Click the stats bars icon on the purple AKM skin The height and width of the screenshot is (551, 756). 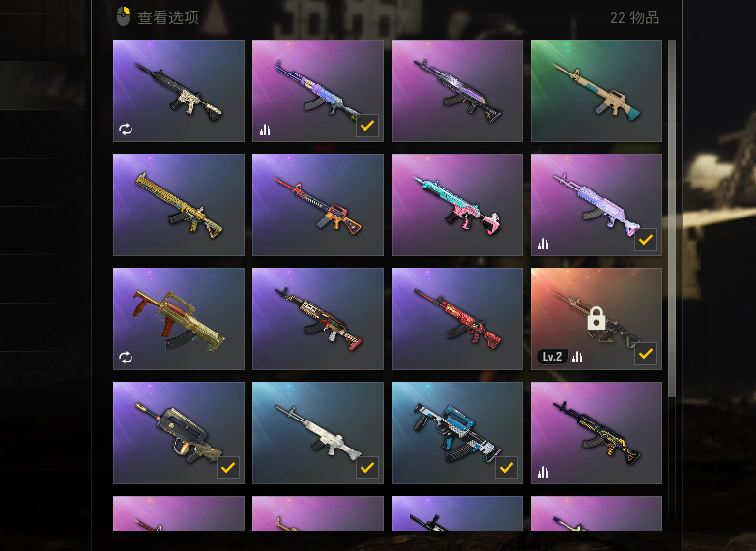(x=265, y=130)
